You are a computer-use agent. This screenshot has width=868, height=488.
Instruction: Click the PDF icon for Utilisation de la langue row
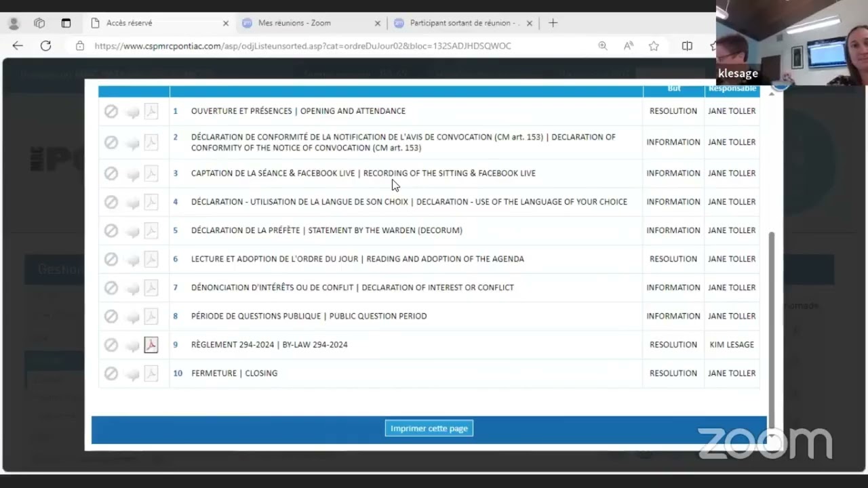(151, 202)
